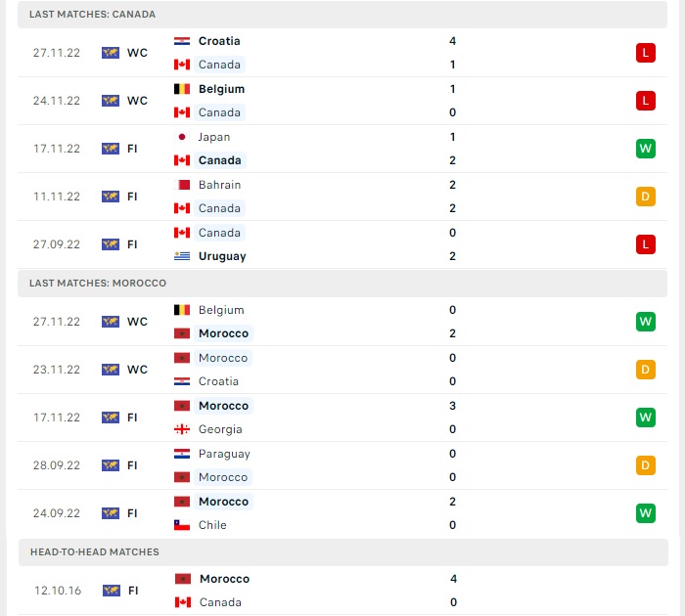
Task: Click the green W badge for the Morocco–Chile match
Action: [x=646, y=513]
